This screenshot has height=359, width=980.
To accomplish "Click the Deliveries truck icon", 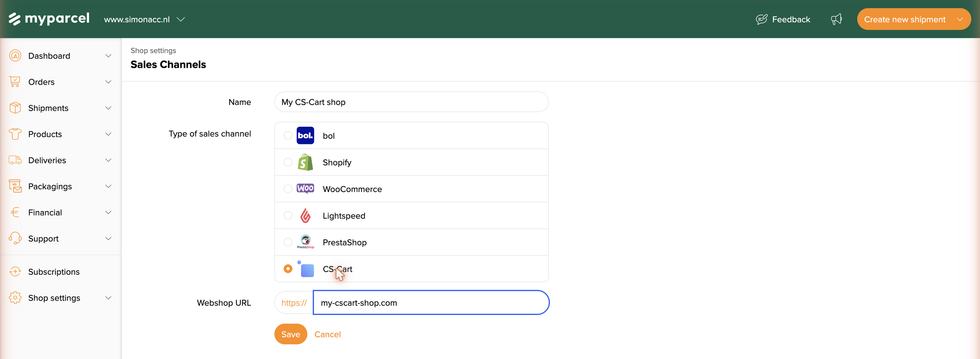I will pos(15,160).
